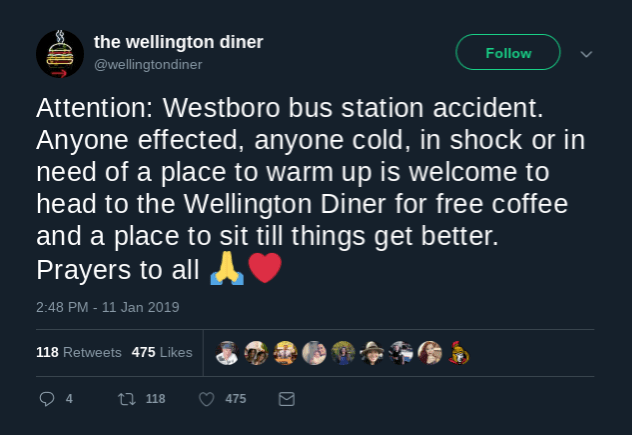
Task: Open "the wellington diner" display name
Action: [x=178, y=42]
